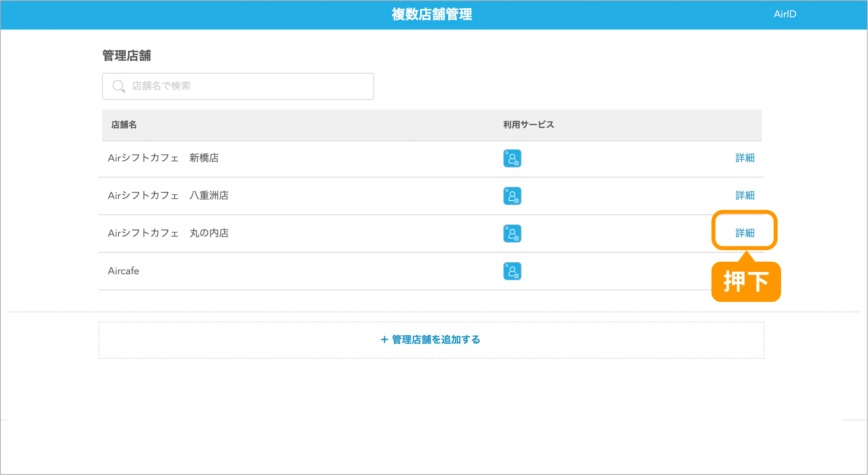Click the magnifier icon in search box

pyautogui.click(x=119, y=86)
